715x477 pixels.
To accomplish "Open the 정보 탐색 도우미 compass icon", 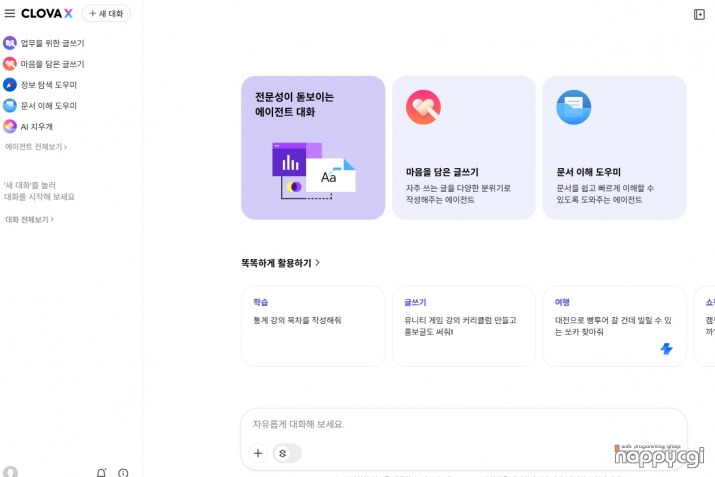I will point(10,85).
